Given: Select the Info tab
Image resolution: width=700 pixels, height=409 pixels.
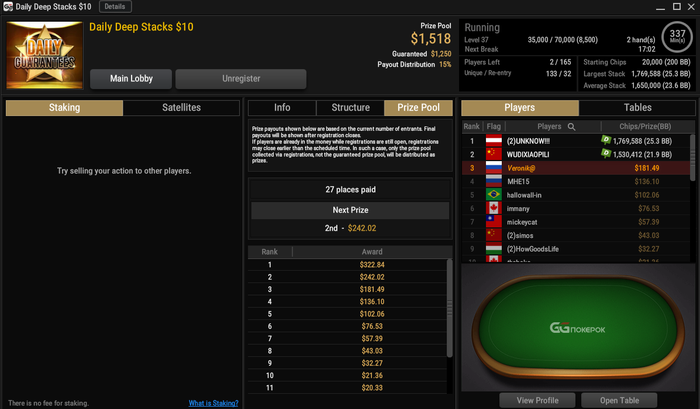Looking at the screenshot, I should 282,108.
